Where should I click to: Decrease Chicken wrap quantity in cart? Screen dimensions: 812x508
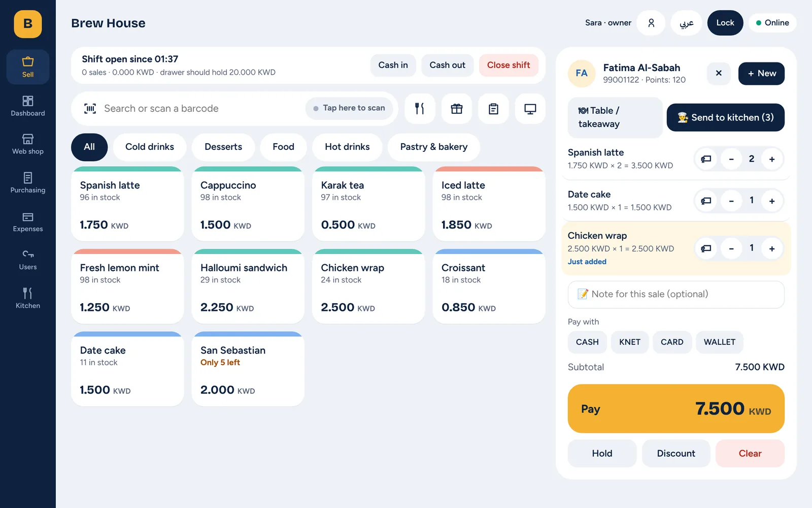[x=731, y=248]
